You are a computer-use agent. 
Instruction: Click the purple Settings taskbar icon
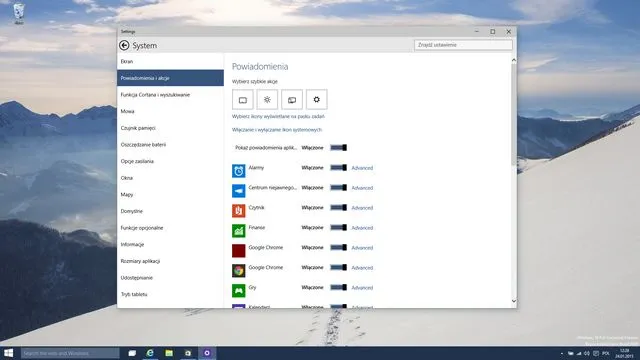(207, 353)
